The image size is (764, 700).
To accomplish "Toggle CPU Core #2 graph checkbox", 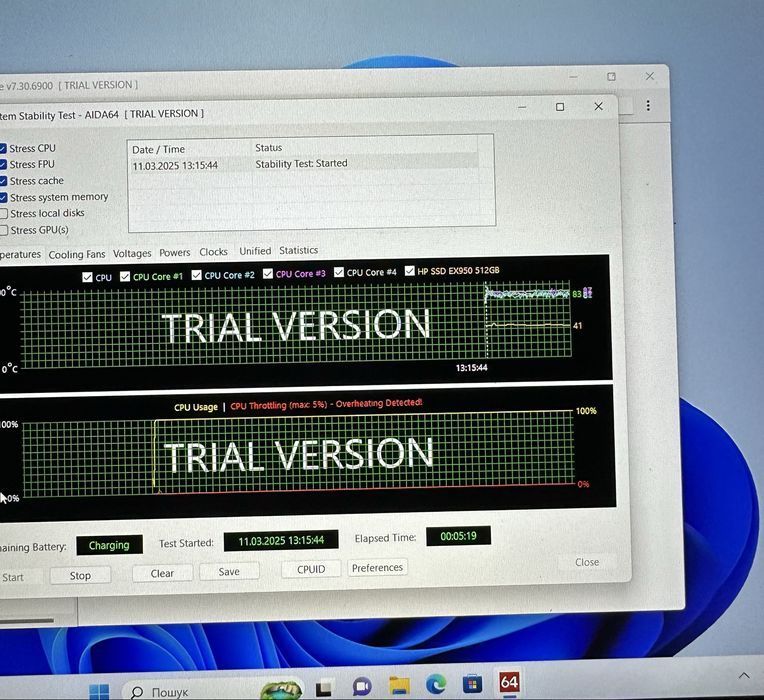I will coord(196,275).
